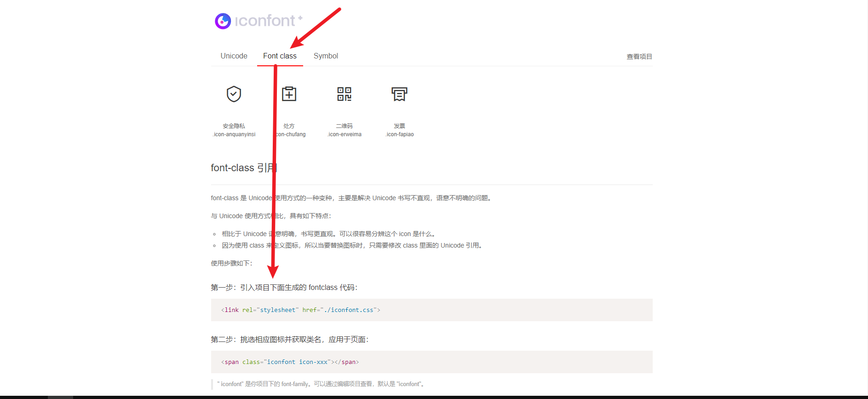Click the 发票 invoice icon
The image size is (868, 399).
399,94
